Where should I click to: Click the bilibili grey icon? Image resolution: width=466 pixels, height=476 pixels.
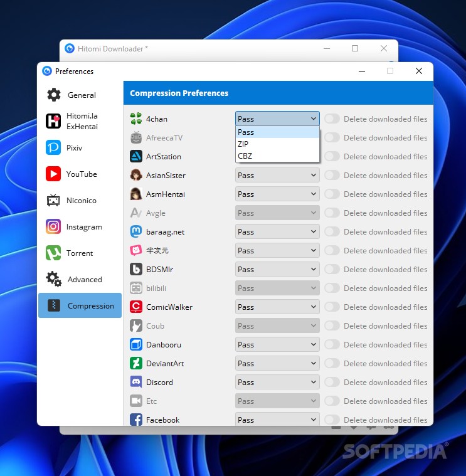click(135, 288)
